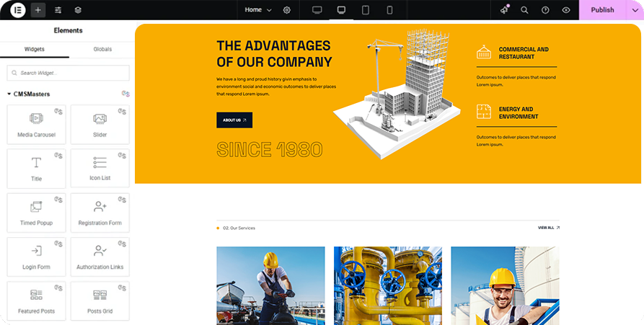
Task: Open the help question mark icon
Action: (545, 10)
